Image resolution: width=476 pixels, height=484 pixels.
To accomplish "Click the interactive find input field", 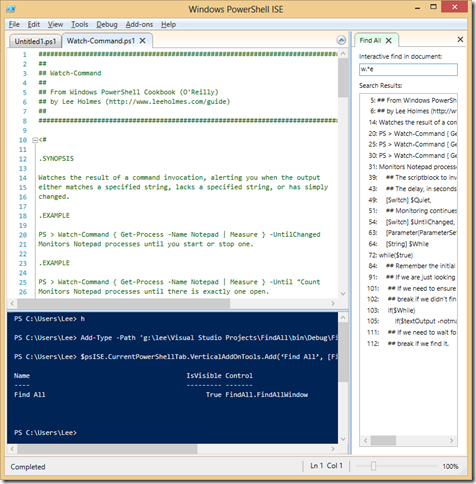I will [408, 69].
